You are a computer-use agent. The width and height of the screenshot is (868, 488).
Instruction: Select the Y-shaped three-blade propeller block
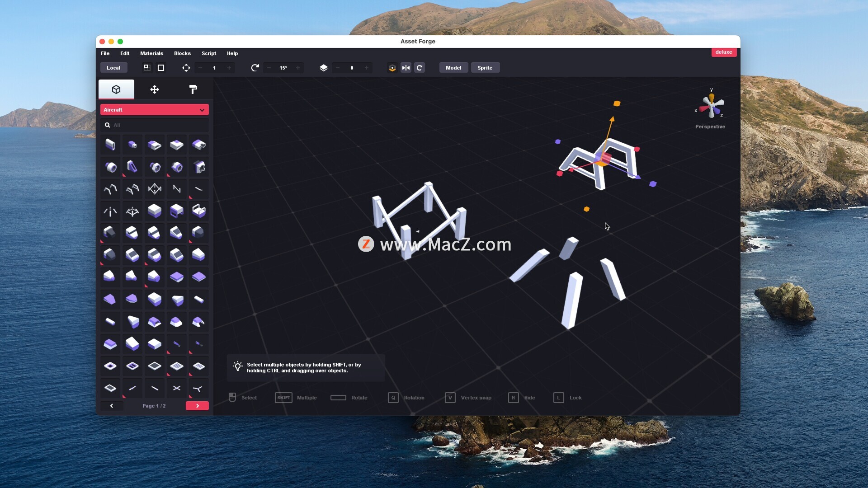[199, 388]
